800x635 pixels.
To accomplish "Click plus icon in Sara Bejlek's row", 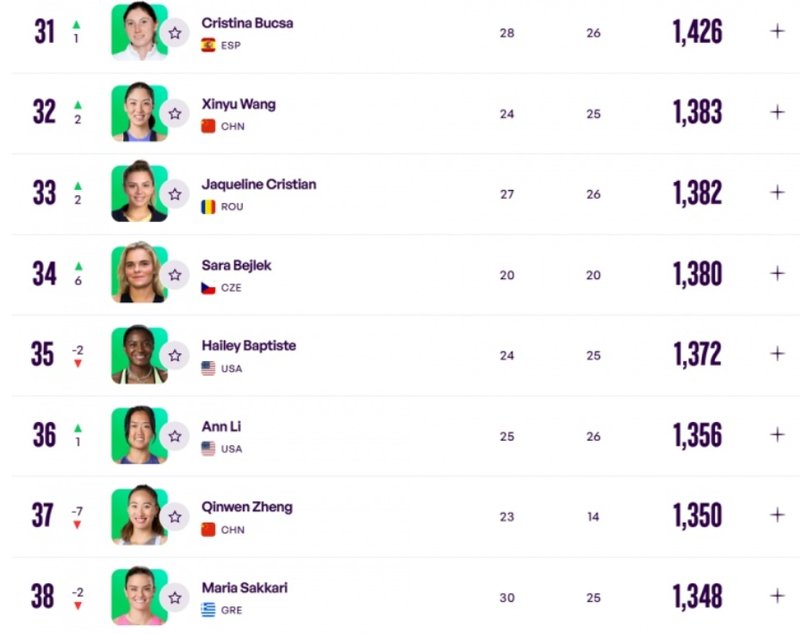I will tap(777, 273).
